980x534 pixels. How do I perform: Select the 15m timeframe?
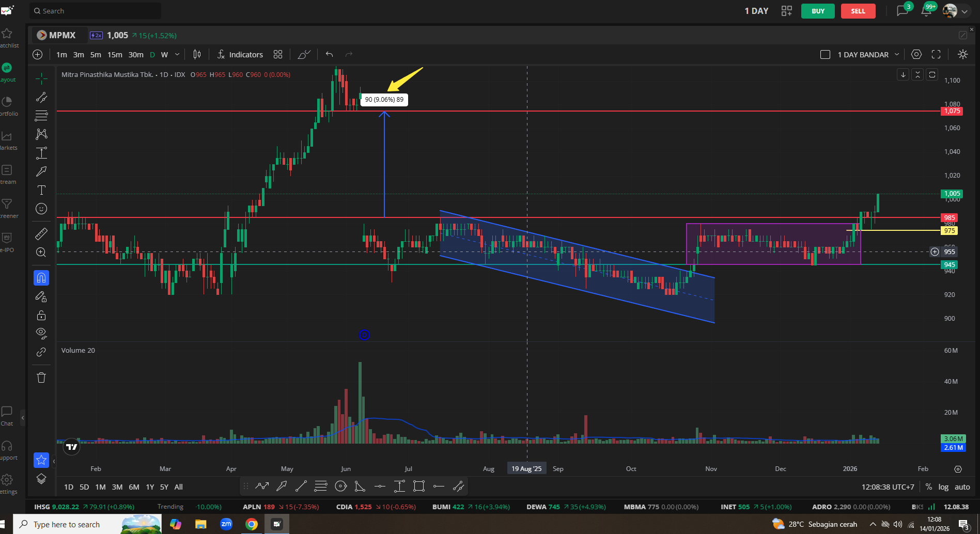115,55
